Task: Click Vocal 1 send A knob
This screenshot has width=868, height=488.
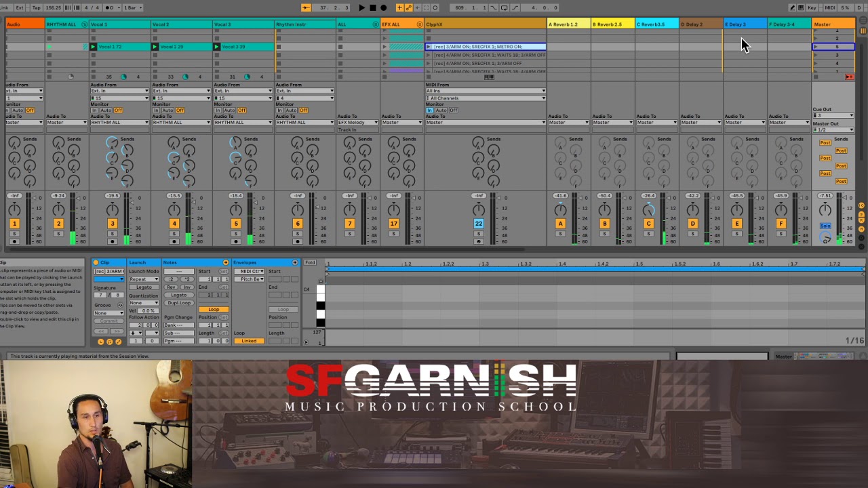Action: click(x=111, y=143)
